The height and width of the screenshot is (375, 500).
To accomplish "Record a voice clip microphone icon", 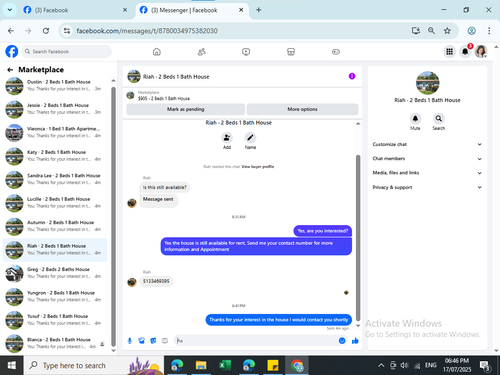I will [130, 341].
